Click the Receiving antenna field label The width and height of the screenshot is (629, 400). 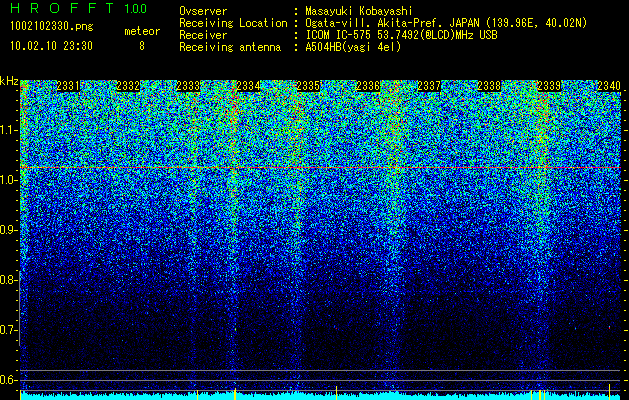coord(230,47)
